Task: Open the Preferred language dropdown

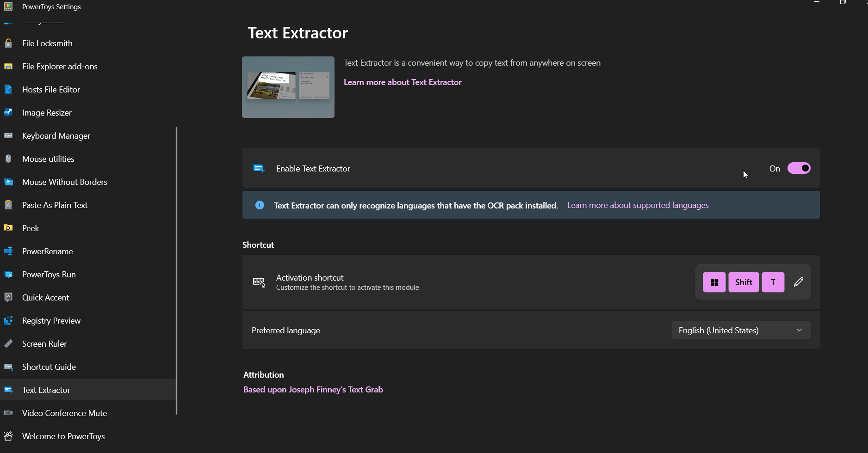Action: 741,331
